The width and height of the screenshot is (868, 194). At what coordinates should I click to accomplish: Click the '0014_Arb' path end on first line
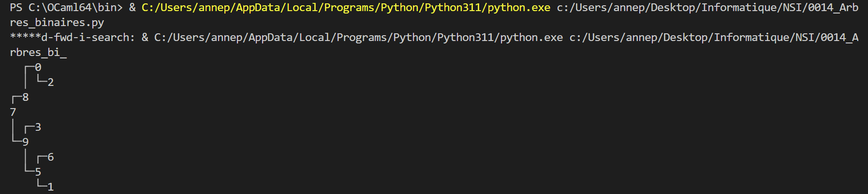click(833, 8)
